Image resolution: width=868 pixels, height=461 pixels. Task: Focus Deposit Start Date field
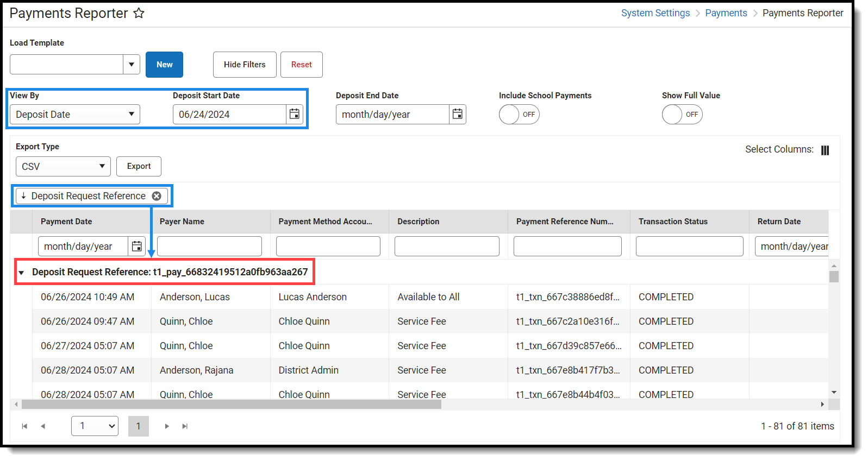click(x=230, y=114)
